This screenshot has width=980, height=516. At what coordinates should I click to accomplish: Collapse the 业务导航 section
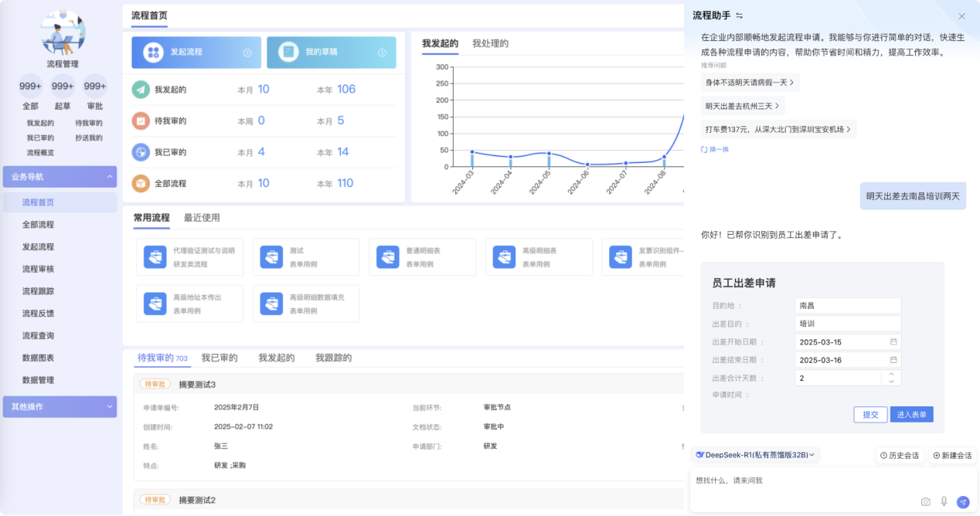click(109, 176)
